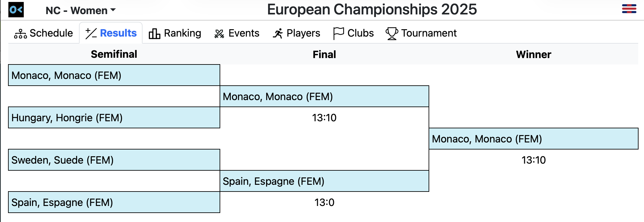
Task: Click the European Championships 2025 title
Action: pyautogui.click(x=372, y=10)
